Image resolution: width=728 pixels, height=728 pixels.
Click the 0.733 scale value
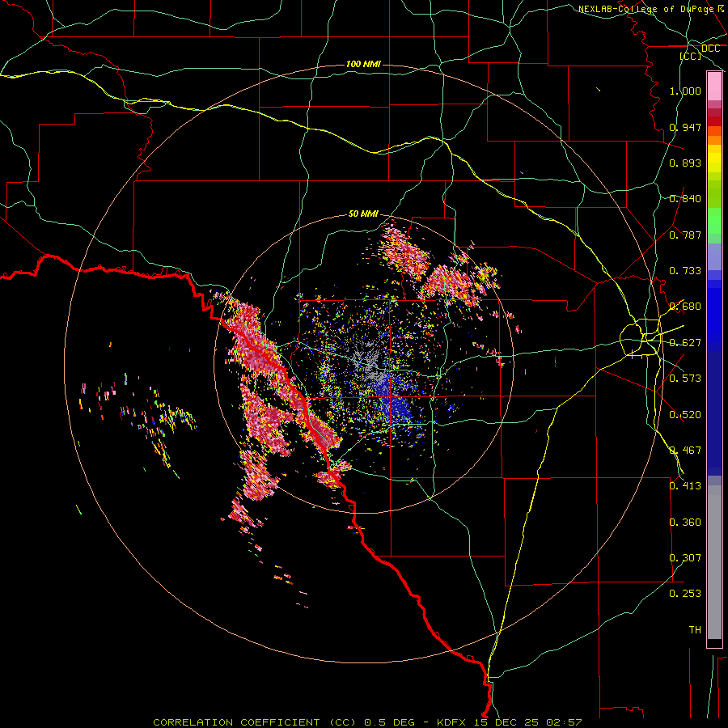pos(685,271)
